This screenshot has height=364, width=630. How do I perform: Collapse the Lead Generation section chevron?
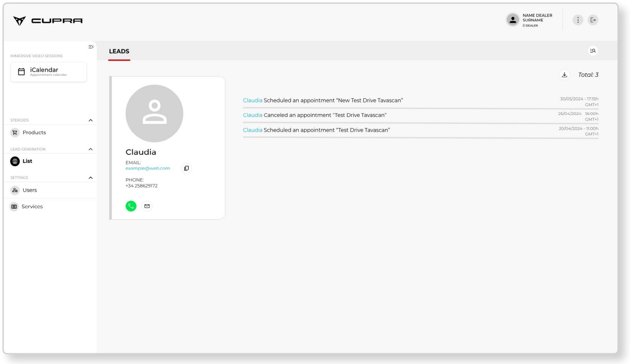(x=90, y=149)
